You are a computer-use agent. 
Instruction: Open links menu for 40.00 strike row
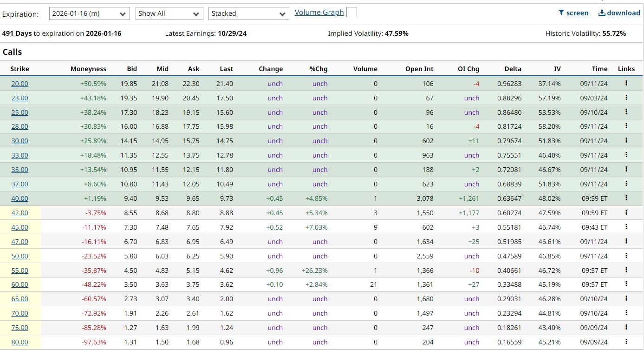pyautogui.click(x=626, y=198)
